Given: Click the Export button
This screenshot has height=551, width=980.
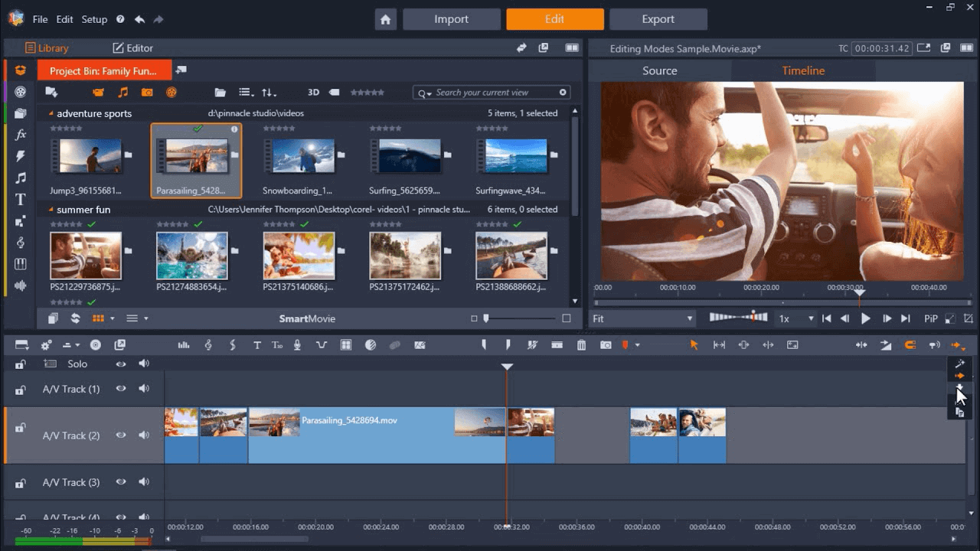Looking at the screenshot, I should pyautogui.click(x=658, y=18).
